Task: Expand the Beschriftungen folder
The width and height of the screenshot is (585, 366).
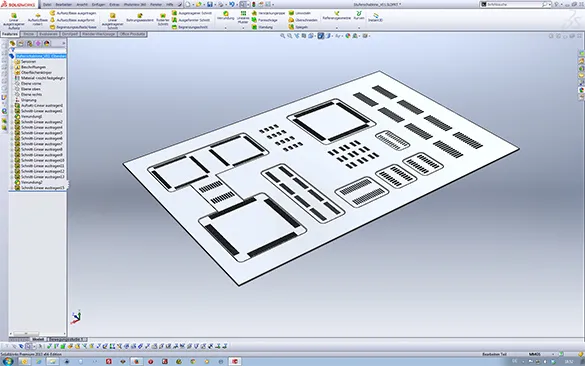Action: tap(12, 67)
